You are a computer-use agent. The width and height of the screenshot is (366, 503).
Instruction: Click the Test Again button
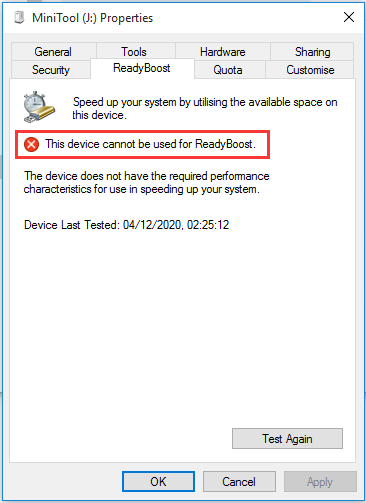[x=287, y=439]
